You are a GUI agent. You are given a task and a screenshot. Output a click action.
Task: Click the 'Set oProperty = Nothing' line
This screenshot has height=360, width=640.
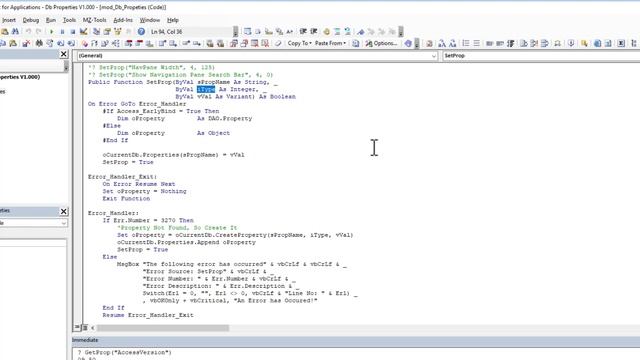coord(144,191)
